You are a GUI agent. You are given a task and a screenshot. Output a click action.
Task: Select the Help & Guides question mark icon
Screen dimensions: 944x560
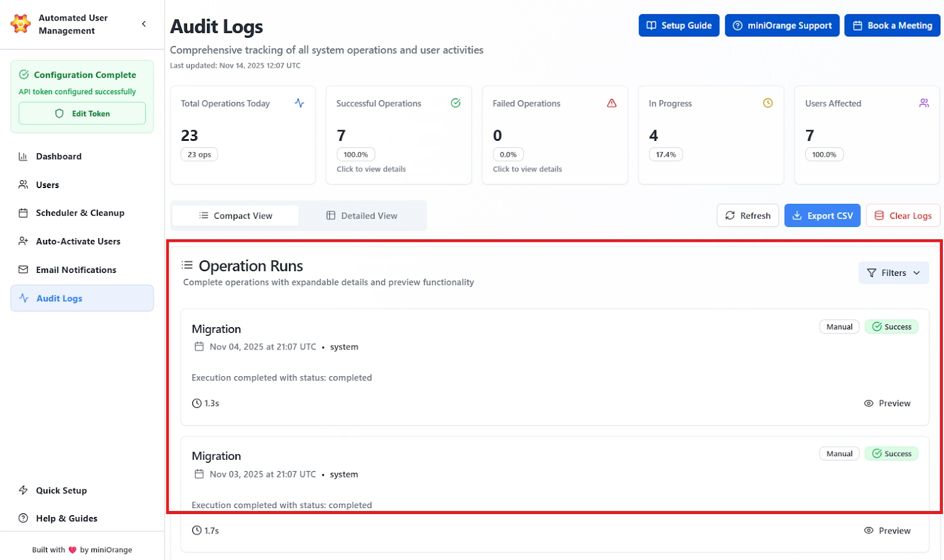click(24, 518)
